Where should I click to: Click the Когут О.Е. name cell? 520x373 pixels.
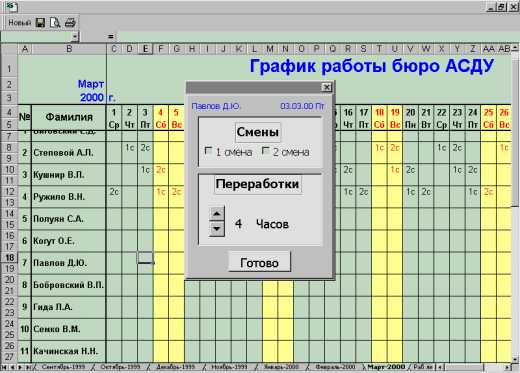coord(69,241)
